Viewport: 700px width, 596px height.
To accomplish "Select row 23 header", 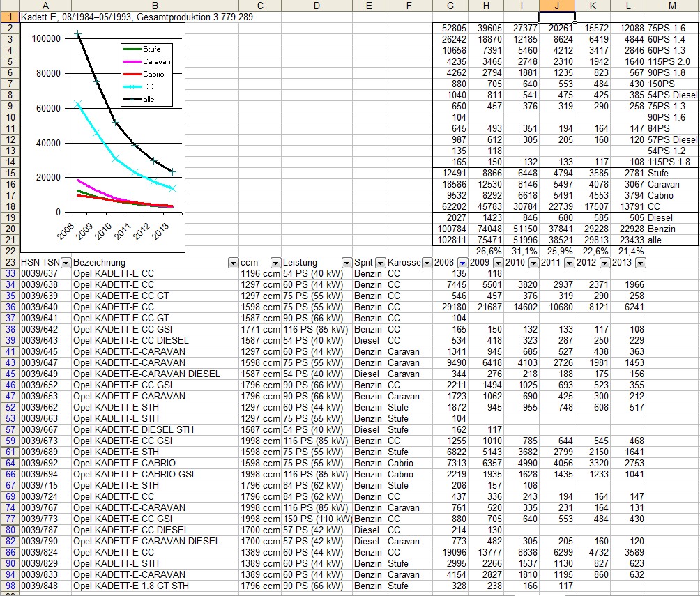I will (x=10, y=263).
